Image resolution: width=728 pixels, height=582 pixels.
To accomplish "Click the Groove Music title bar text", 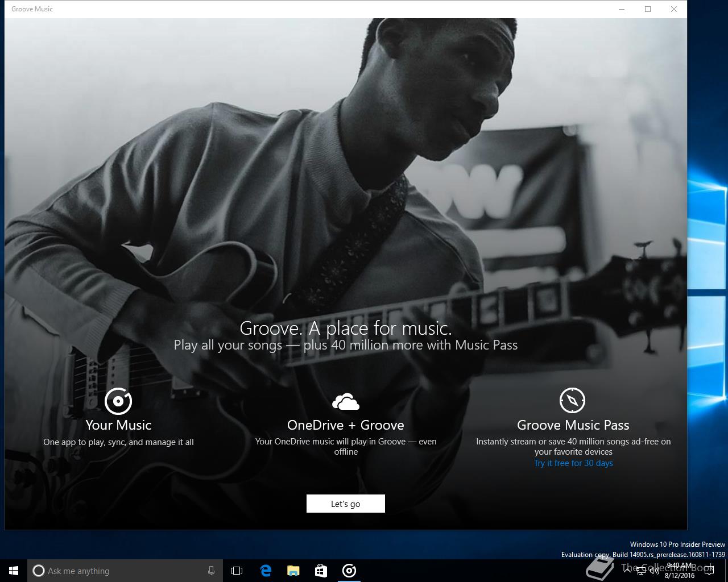I will (32, 9).
